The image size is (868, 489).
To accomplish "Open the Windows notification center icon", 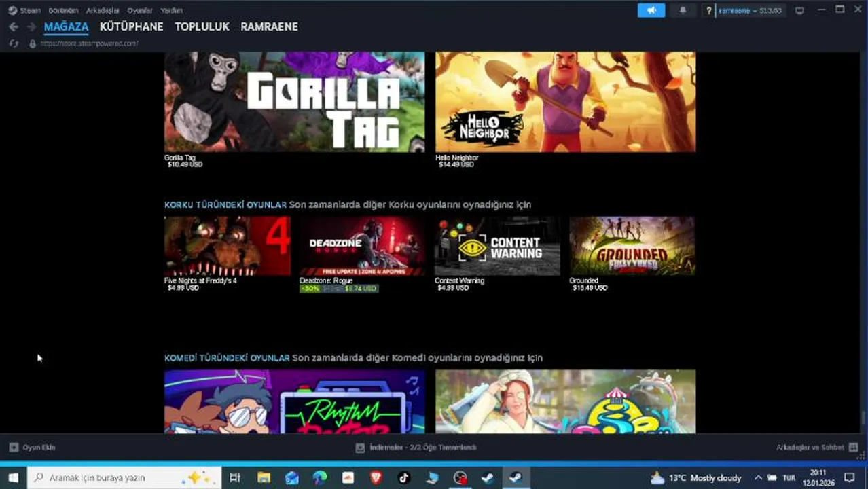I will point(849,477).
